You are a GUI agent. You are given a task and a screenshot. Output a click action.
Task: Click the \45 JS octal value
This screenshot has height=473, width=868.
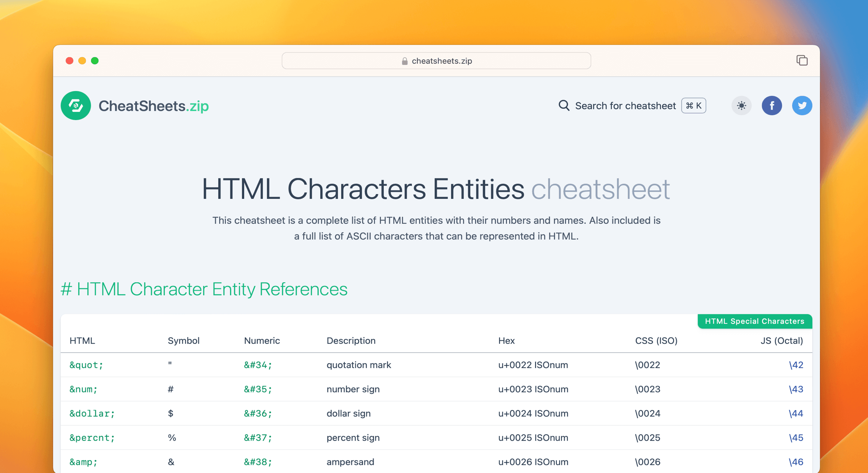click(x=796, y=438)
